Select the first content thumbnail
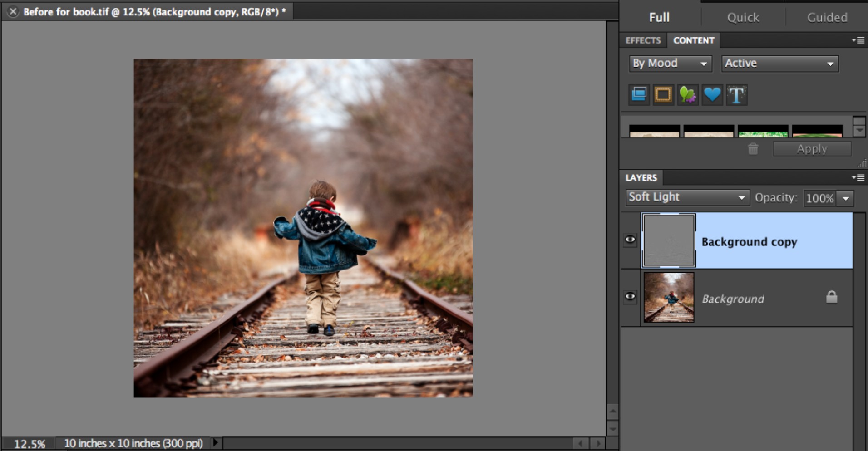 (x=654, y=131)
